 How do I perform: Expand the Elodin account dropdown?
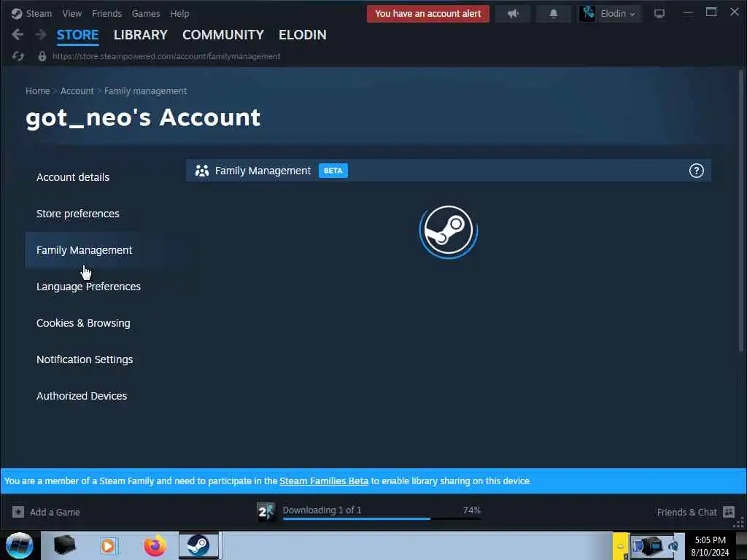618,13
